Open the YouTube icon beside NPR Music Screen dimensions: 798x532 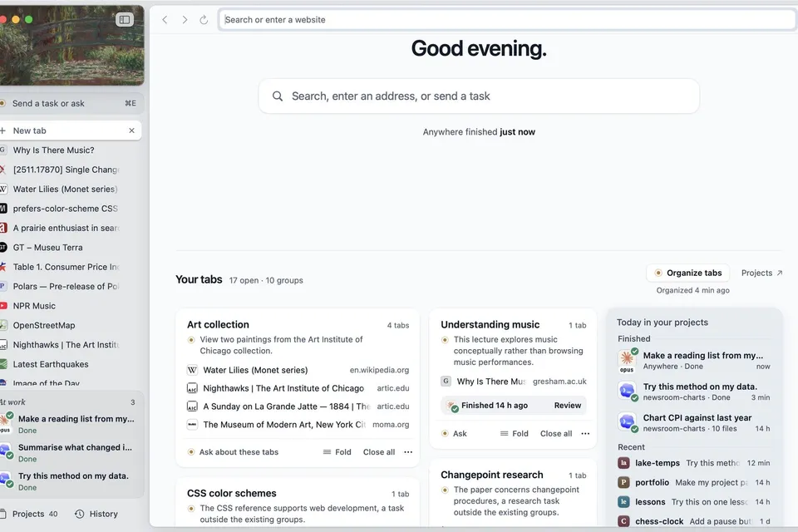click(x=3, y=306)
